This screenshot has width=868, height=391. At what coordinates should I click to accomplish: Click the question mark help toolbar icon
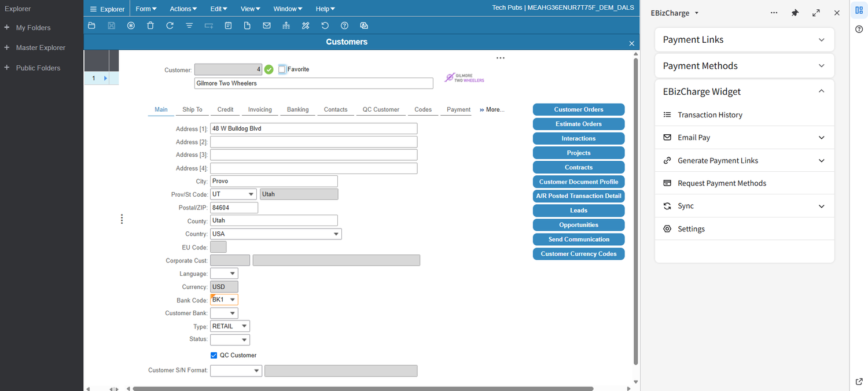pos(344,25)
